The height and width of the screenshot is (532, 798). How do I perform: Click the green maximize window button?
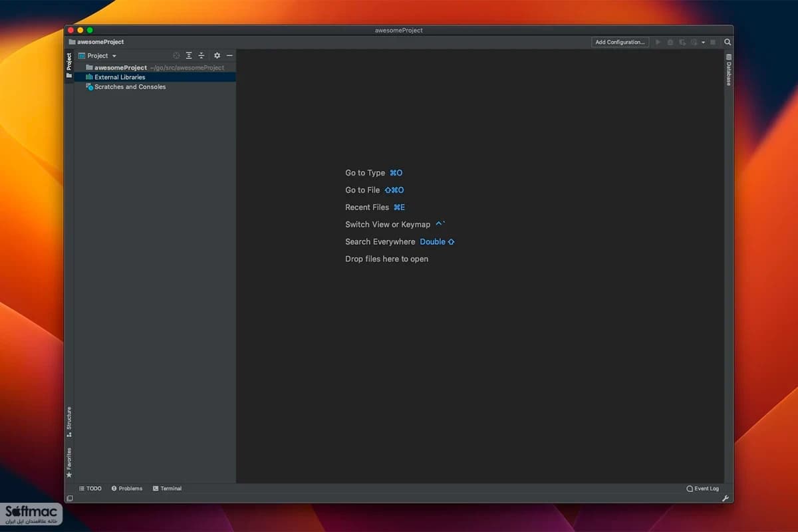click(90, 30)
